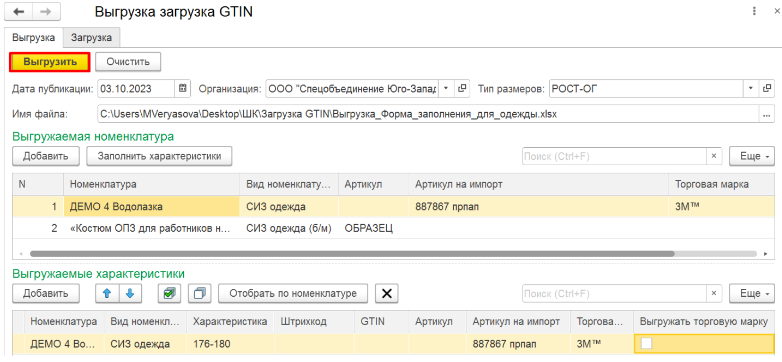Add item to Выгружаемая номенклатура
Image resolution: width=782 pixels, height=362 pixels.
(x=45, y=156)
